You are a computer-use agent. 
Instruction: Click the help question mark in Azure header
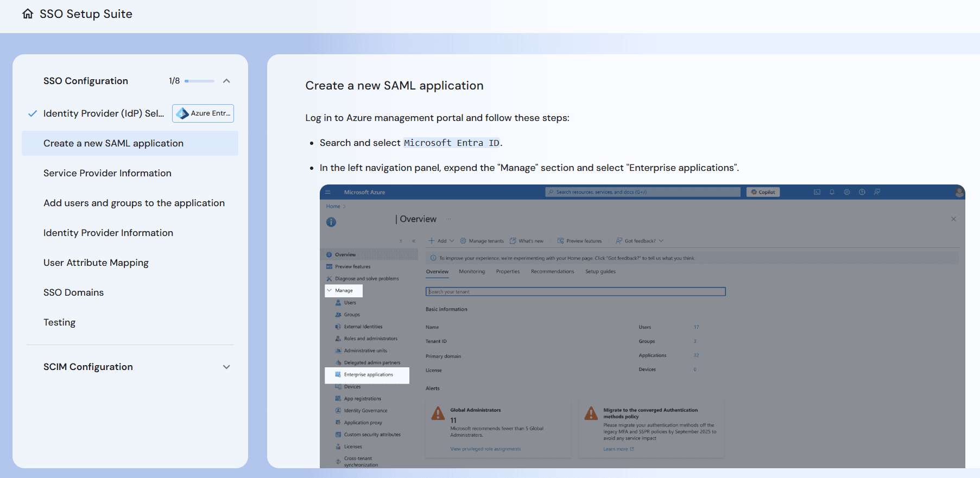tap(862, 192)
